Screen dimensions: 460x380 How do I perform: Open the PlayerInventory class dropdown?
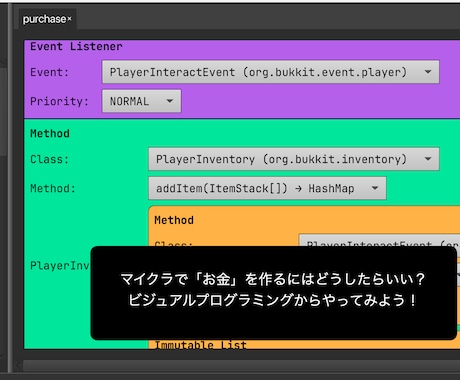coord(294,159)
